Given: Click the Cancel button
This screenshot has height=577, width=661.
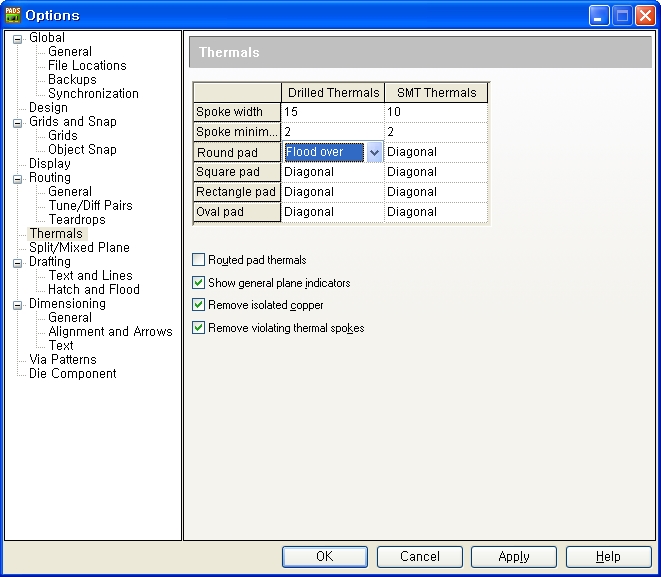Looking at the screenshot, I should pos(419,557).
